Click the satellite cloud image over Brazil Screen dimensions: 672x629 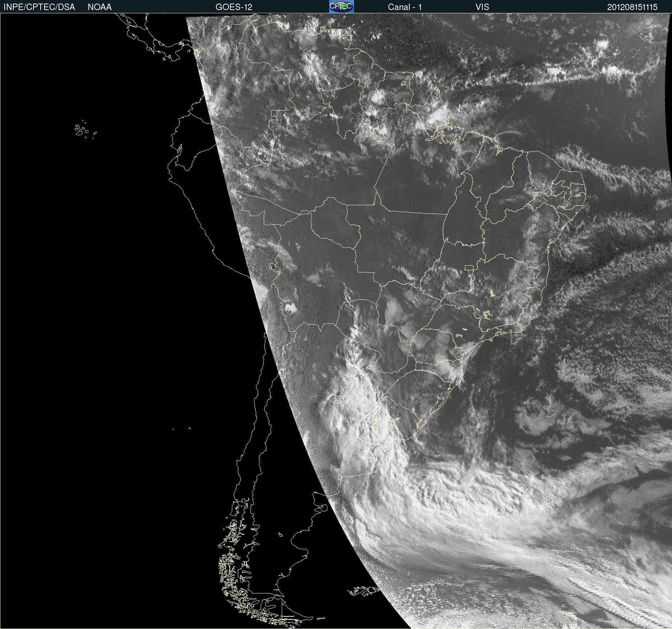click(336, 321)
